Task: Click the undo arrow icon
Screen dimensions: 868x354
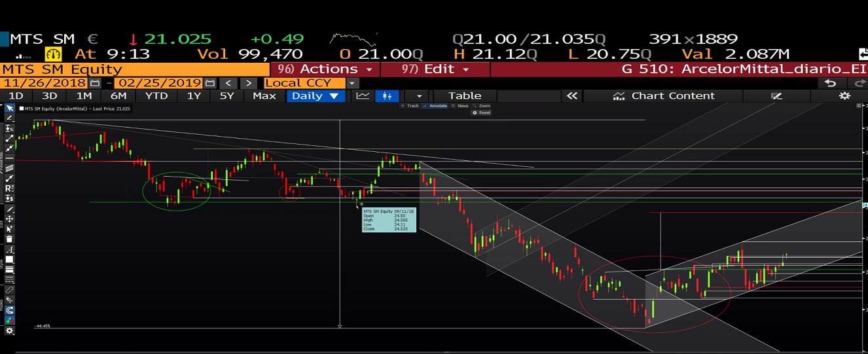Action: coord(830,83)
